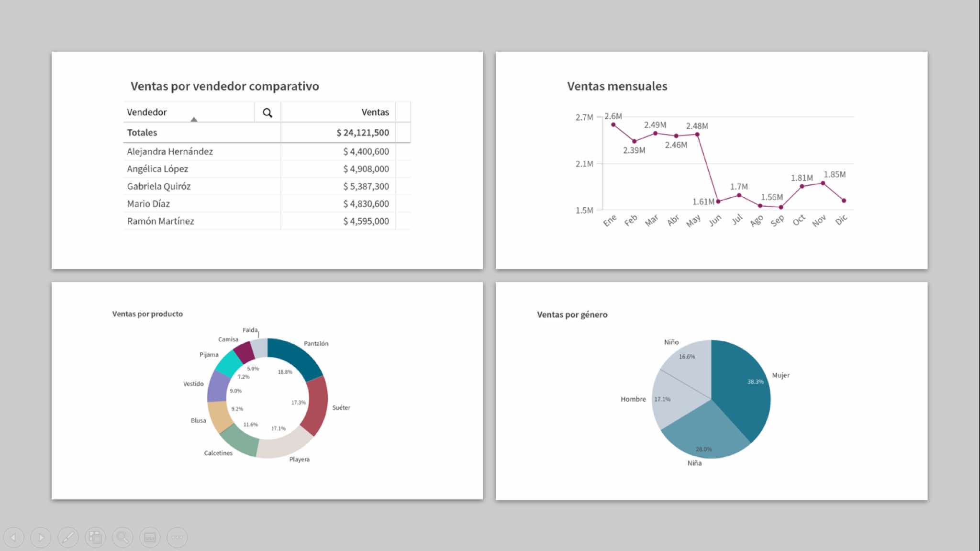Image resolution: width=980 pixels, height=551 pixels.
Task: Click the Vendedor search magnifier icon
Action: pos(267,112)
